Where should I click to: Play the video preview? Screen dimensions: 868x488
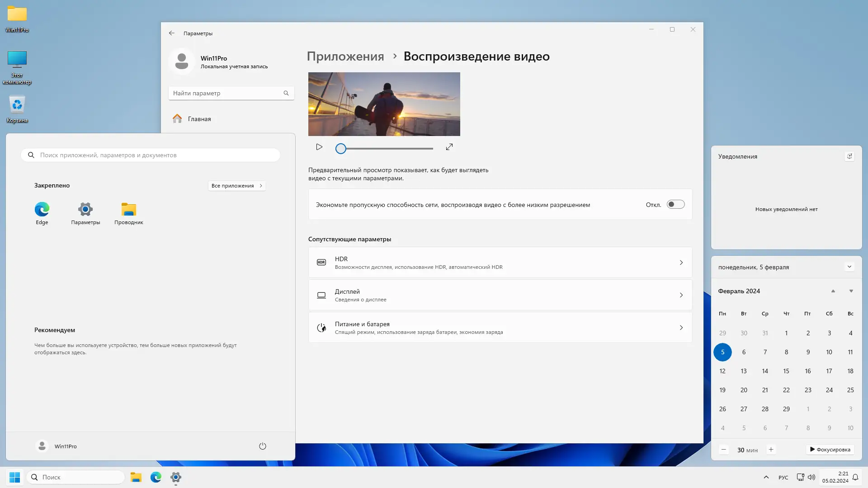[319, 147]
